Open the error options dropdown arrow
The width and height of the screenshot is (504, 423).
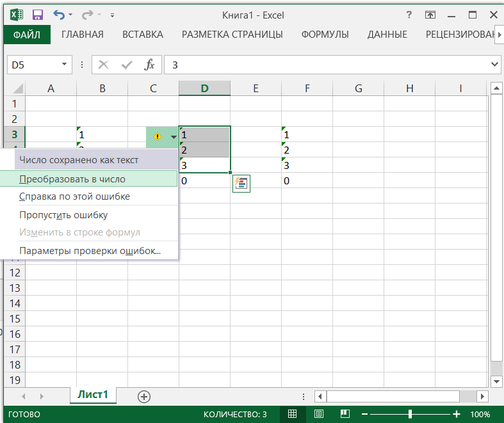(x=174, y=137)
